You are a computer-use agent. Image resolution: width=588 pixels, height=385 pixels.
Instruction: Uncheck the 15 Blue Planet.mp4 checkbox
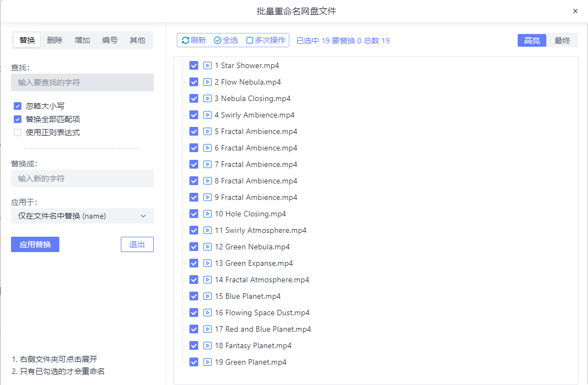coord(194,297)
